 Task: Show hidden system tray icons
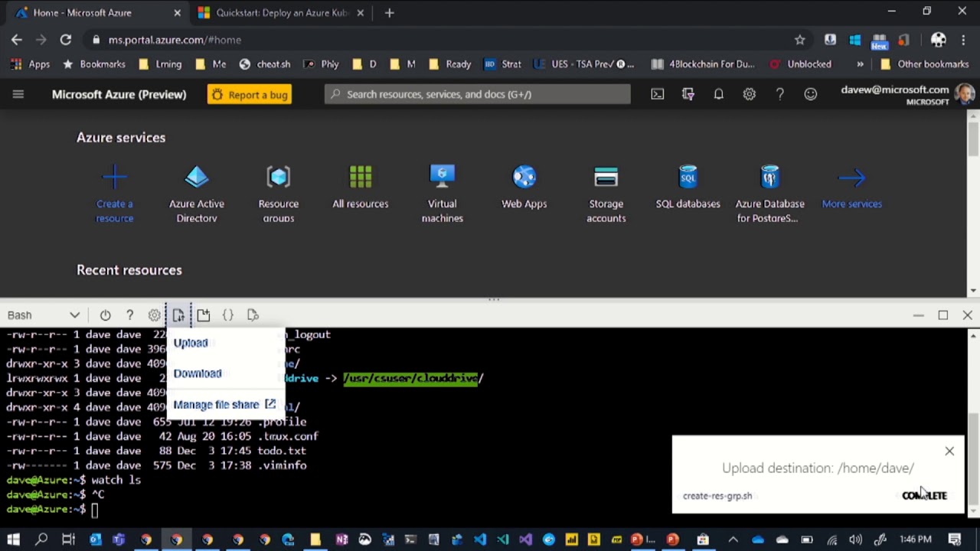(x=733, y=540)
